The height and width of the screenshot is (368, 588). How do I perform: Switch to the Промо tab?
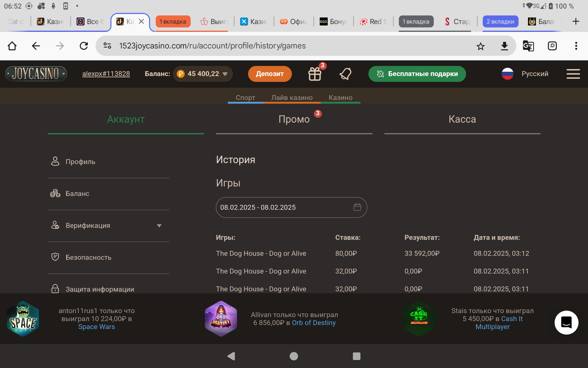[294, 119]
